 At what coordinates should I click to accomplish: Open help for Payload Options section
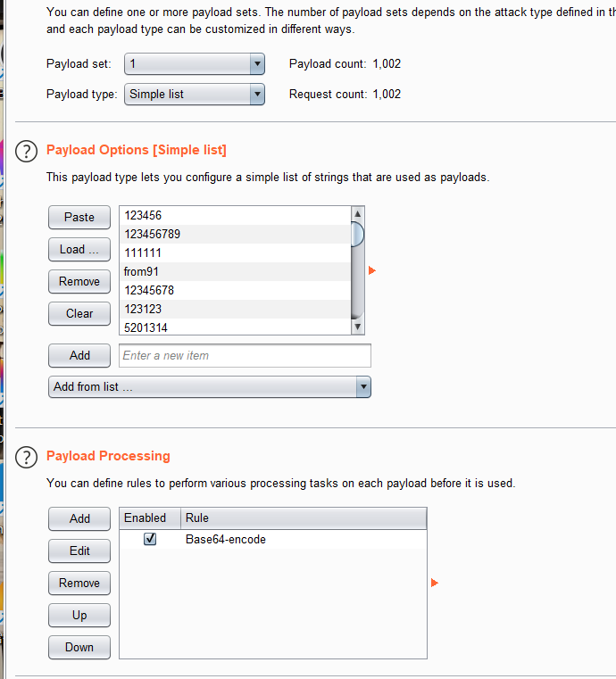pyautogui.click(x=28, y=150)
